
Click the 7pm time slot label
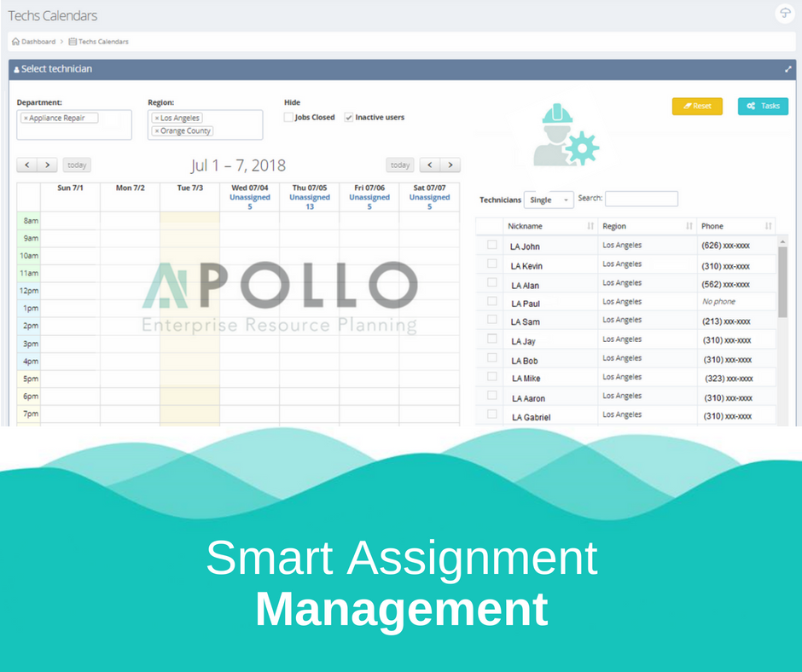point(31,414)
